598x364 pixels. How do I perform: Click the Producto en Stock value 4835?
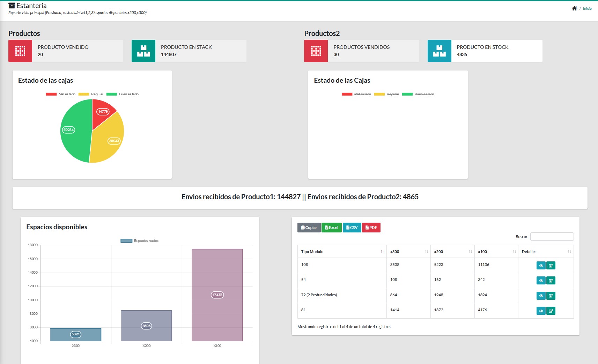point(462,54)
